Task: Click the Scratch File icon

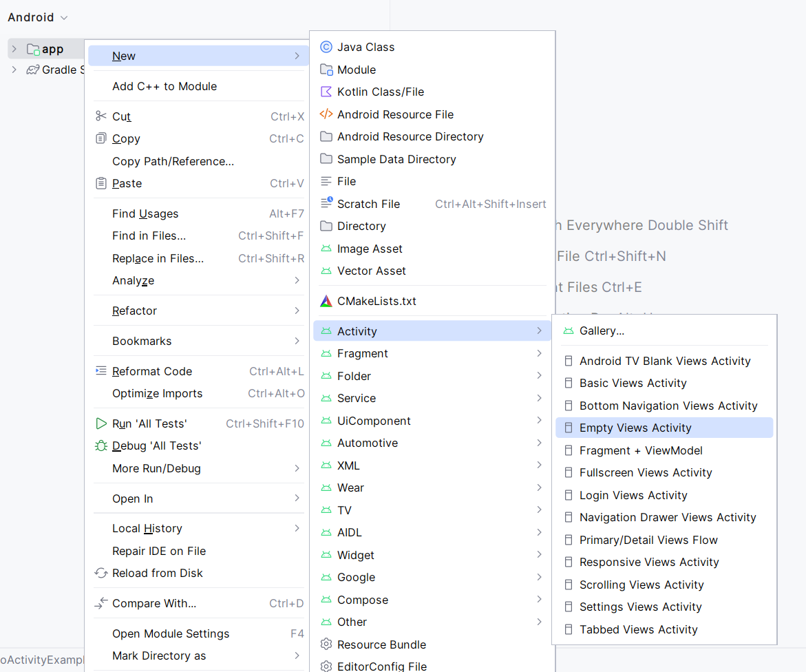Action: 326,203
